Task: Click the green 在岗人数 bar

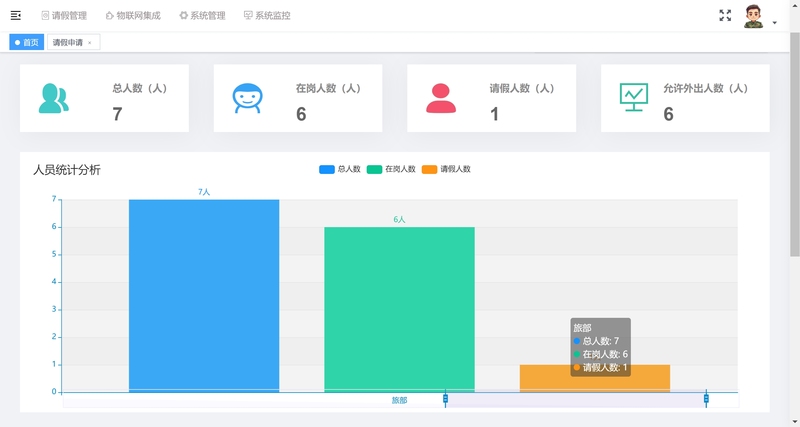Action: (399, 310)
